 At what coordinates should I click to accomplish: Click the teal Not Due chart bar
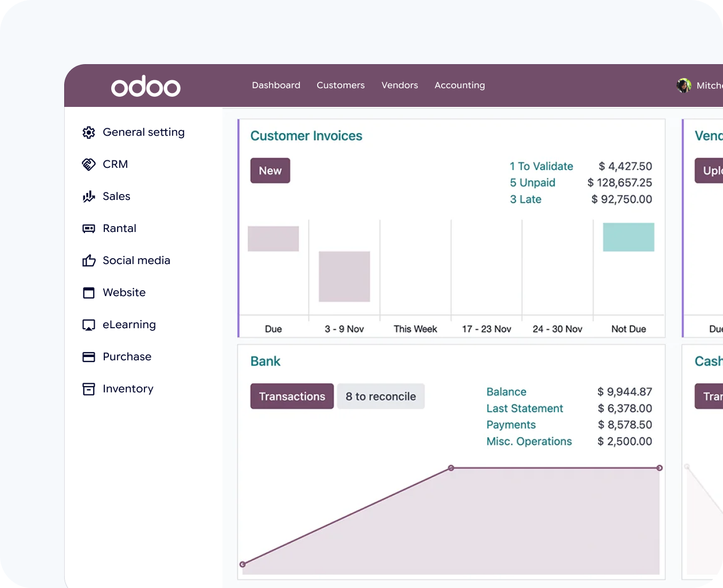pyautogui.click(x=628, y=237)
